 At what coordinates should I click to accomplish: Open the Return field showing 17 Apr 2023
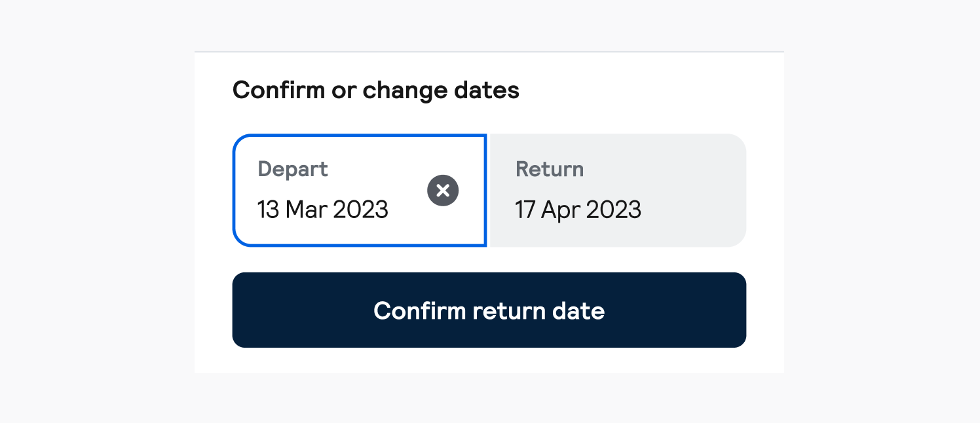616,191
